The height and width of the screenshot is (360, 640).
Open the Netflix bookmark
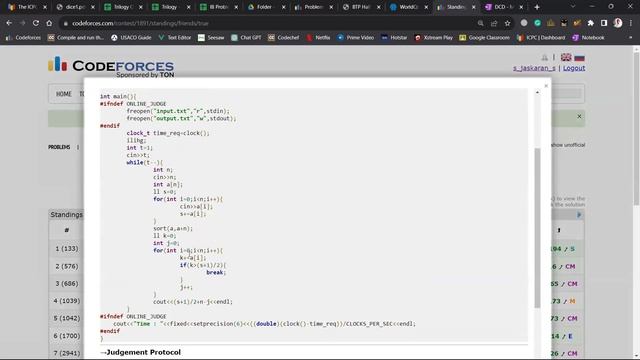[x=318, y=38]
